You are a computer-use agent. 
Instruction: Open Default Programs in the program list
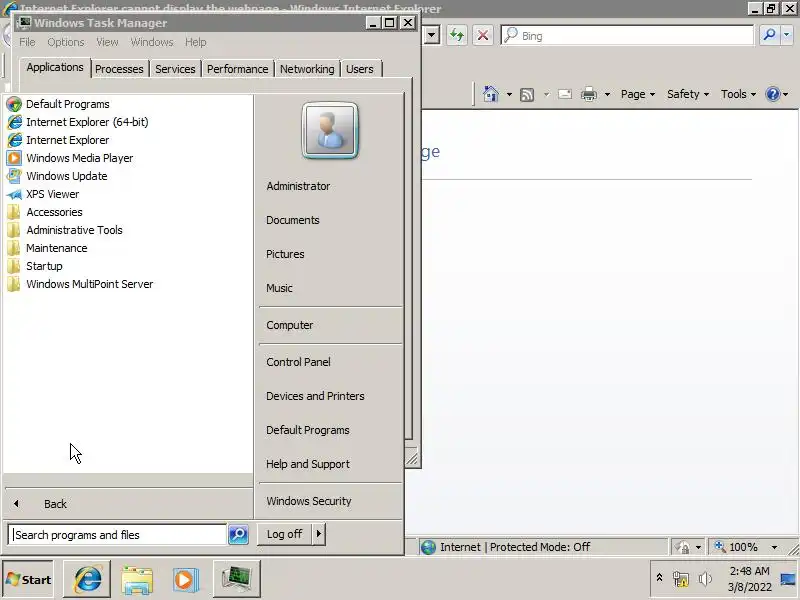click(67, 104)
